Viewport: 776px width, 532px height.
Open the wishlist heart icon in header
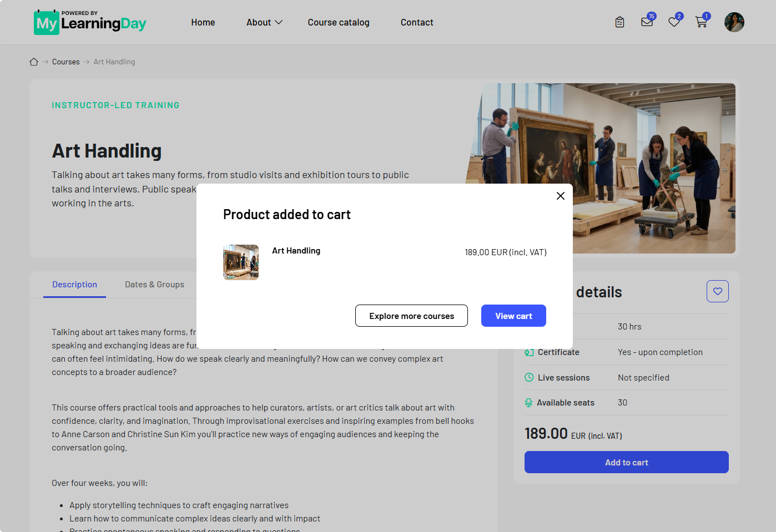[674, 22]
